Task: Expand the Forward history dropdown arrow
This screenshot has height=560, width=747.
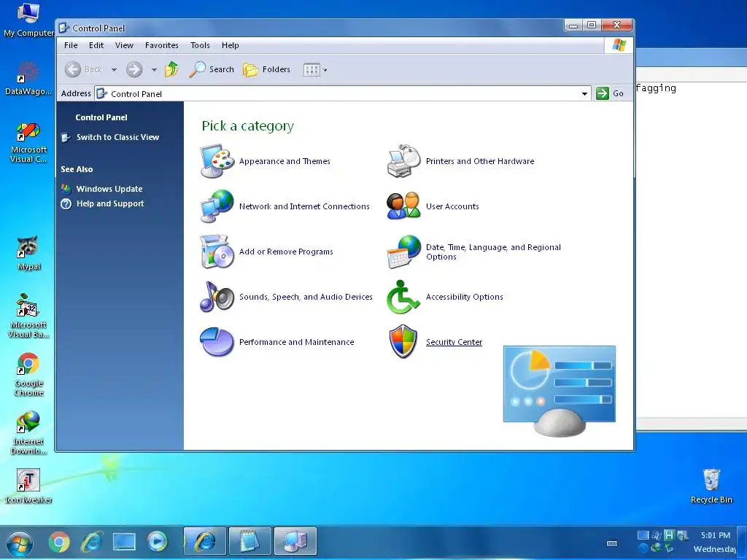Action: click(154, 70)
